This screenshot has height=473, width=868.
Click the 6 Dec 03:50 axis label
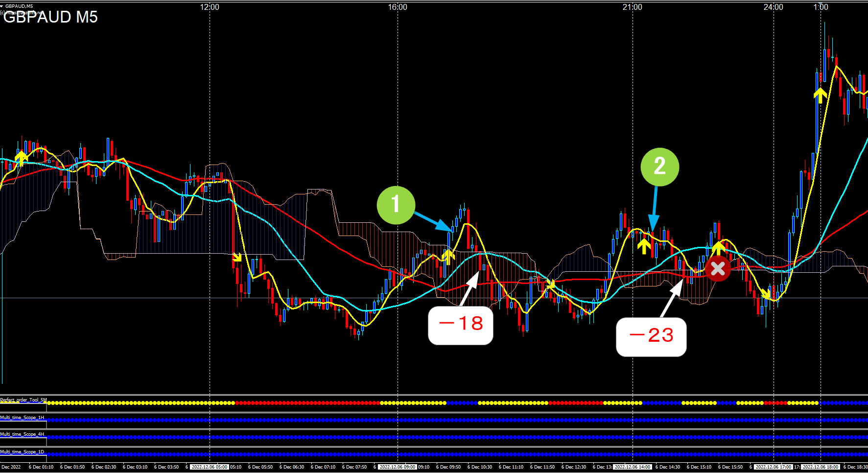(166, 467)
